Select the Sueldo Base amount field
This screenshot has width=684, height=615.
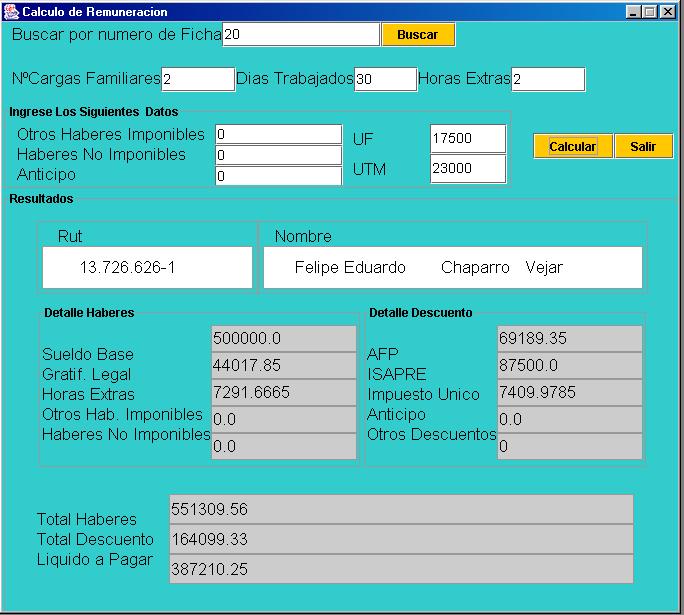[x=284, y=339]
